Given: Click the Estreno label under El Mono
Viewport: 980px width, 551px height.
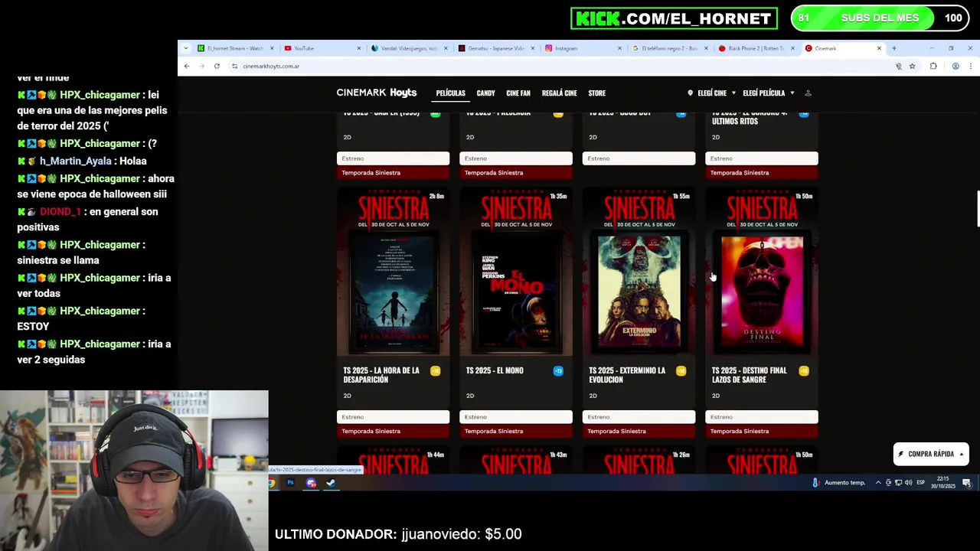Looking at the screenshot, I should coord(516,417).
